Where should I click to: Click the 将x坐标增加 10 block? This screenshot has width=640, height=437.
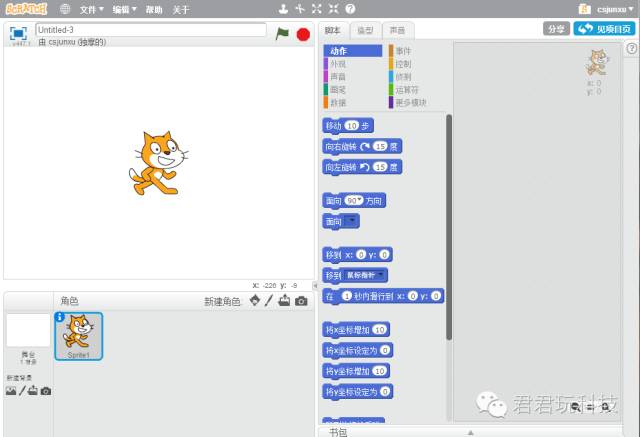tap(356, 330)
